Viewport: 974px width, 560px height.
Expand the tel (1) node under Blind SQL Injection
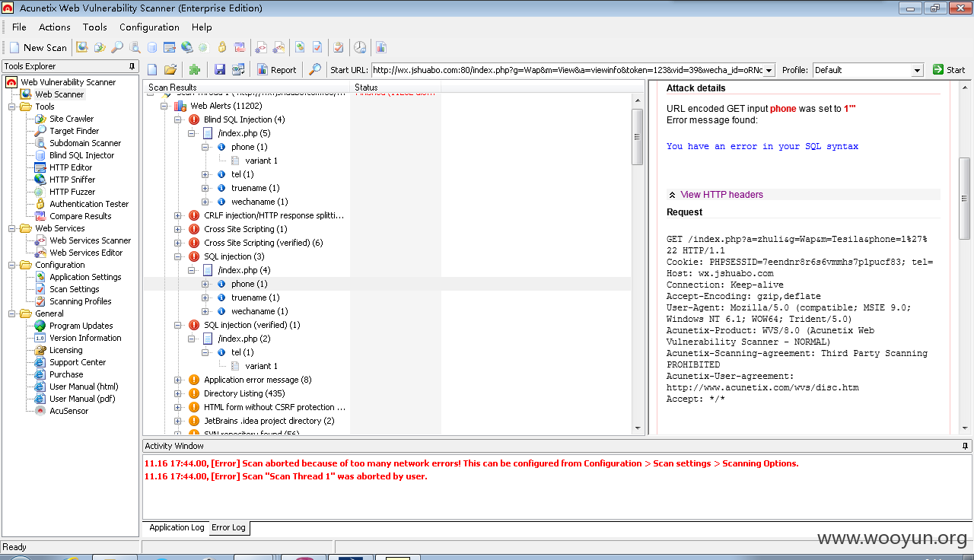(x=205, y=174)
